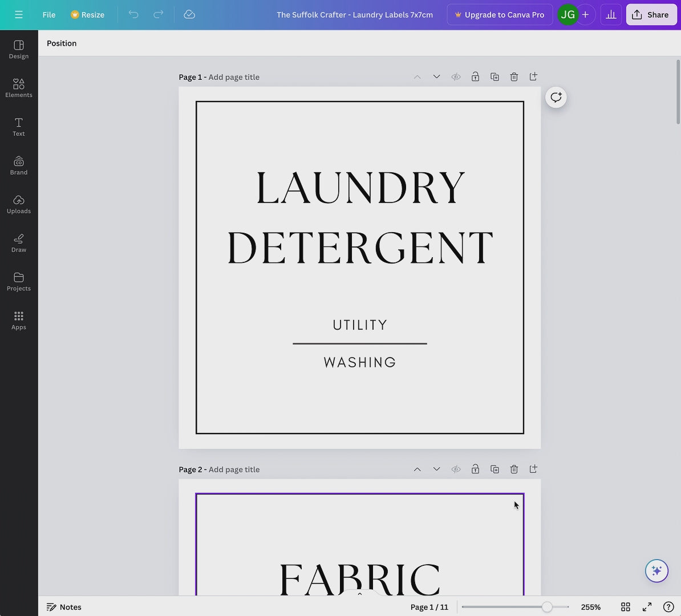Open the Canva AI assistant button
Screen dimensions: 681x616
click(656, 570)
